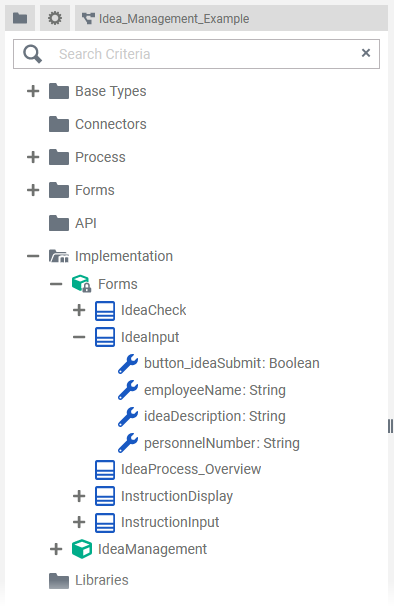394x607 pixels.
Task: Click the locked Forms package icon
Action: click(x=82, y=284)
